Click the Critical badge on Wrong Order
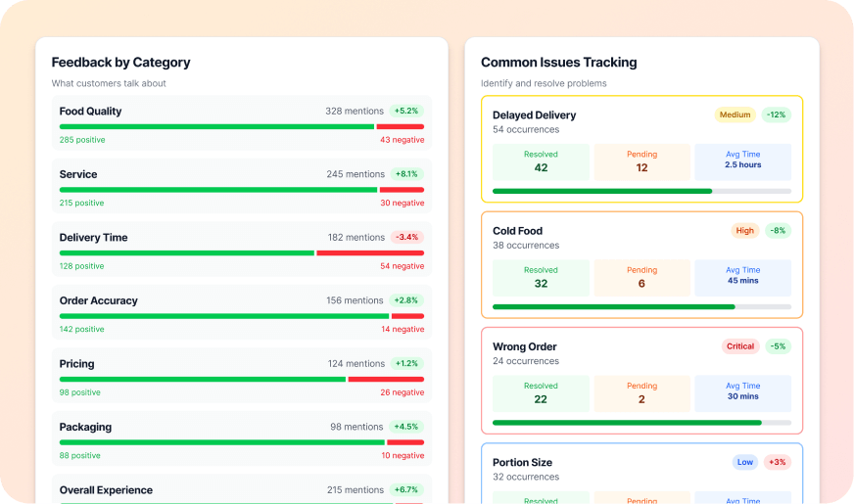This screenshot has width=854, height=504. 739,346
